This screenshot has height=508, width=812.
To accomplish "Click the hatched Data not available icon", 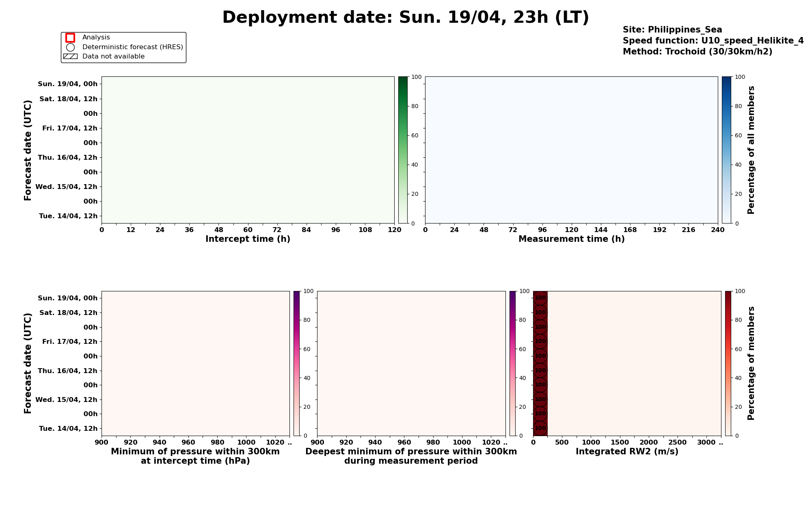I will pyautogui.click(x=70, y=56).
